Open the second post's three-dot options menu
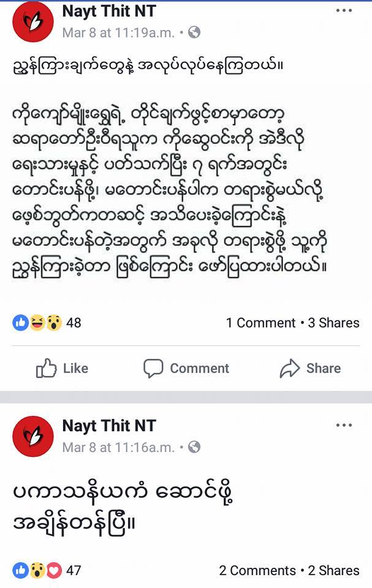This screenshot has height=588, width=372. point(344,425)
